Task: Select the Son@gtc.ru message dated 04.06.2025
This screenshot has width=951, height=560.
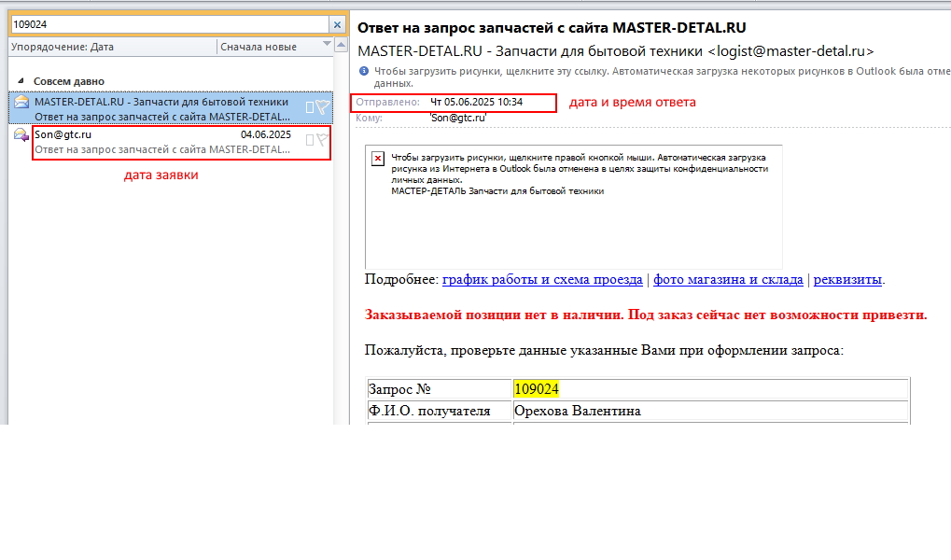Action: coord(171,142)
